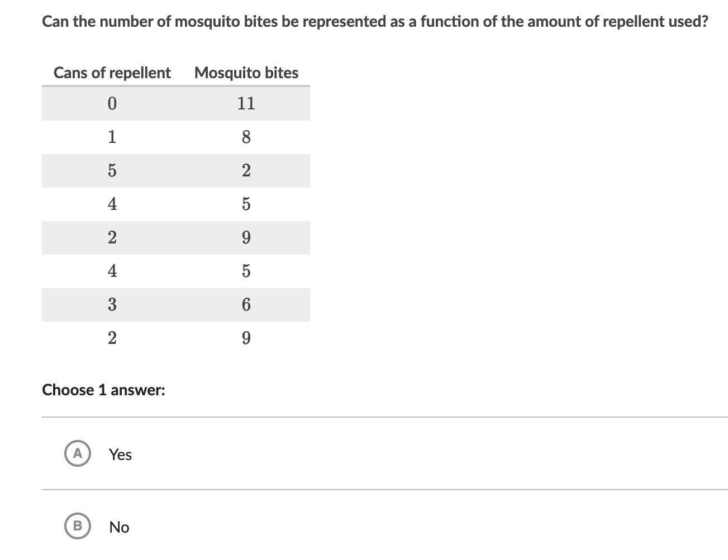Select radio option B for No
This screenshot has height=560, width=728.
point(78,525)
